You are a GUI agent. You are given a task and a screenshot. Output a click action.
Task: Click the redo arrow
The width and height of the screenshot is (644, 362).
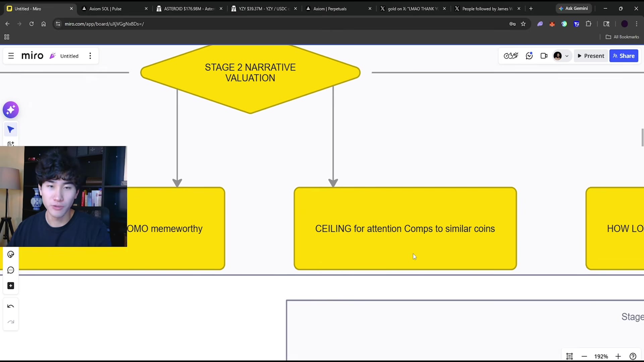[11, 322]
